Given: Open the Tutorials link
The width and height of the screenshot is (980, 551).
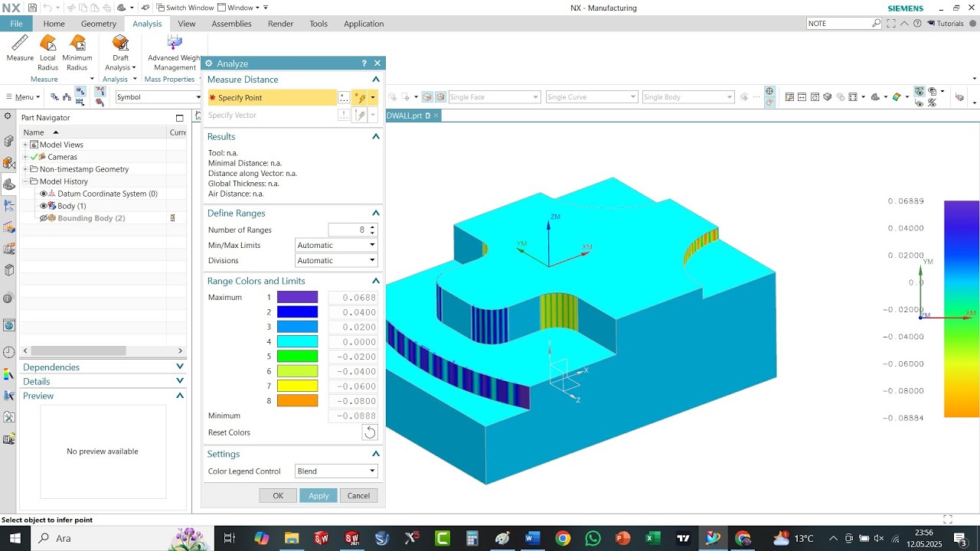Looking at the screenshot, I should tap(945, 24).
